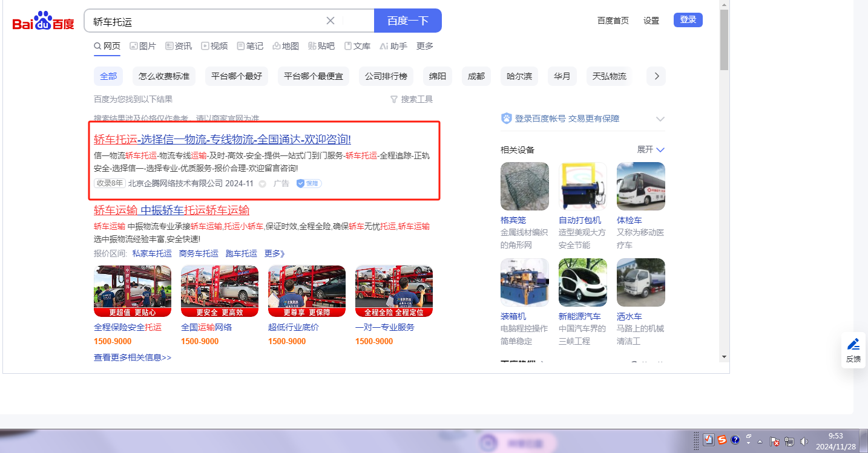Open 搜索工具 filter options

(x=412, y=99)
